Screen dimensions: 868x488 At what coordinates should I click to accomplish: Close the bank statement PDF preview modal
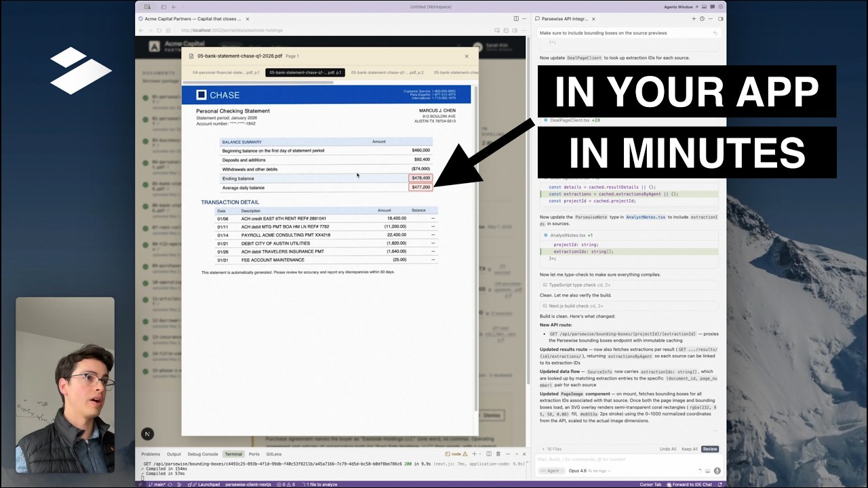pos(467,56)
